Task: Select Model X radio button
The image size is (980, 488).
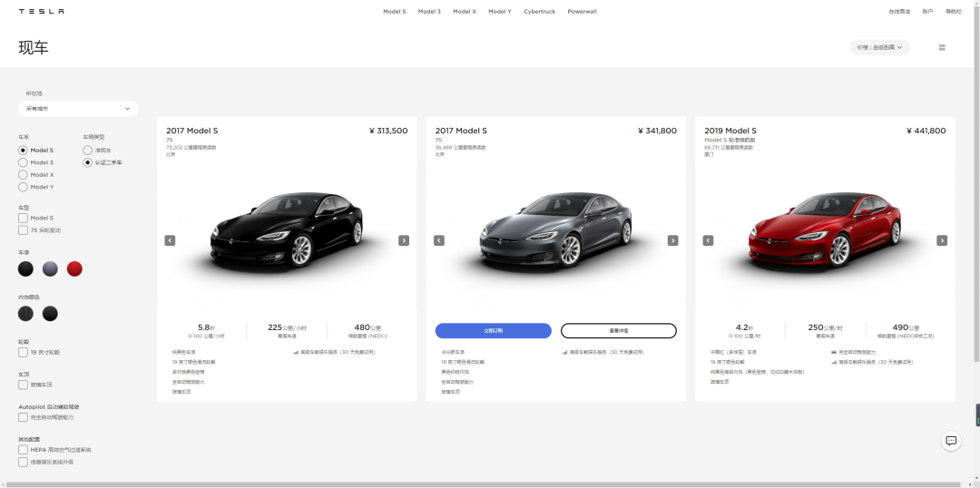Action: coord(23,175)
